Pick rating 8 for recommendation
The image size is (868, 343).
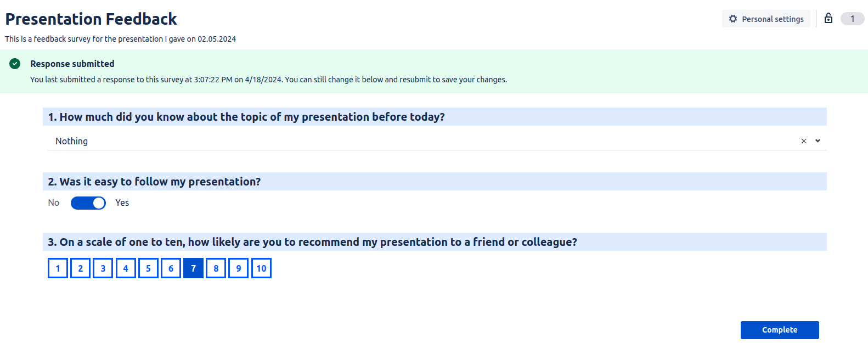[x=216, y=268]
